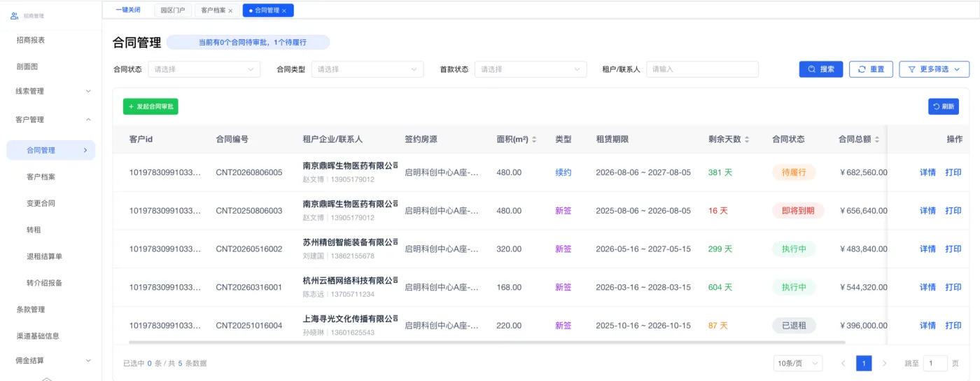980x381 pixels.
Task: Click 打印 for contract CNT20260516002
Action: point(953,249)
